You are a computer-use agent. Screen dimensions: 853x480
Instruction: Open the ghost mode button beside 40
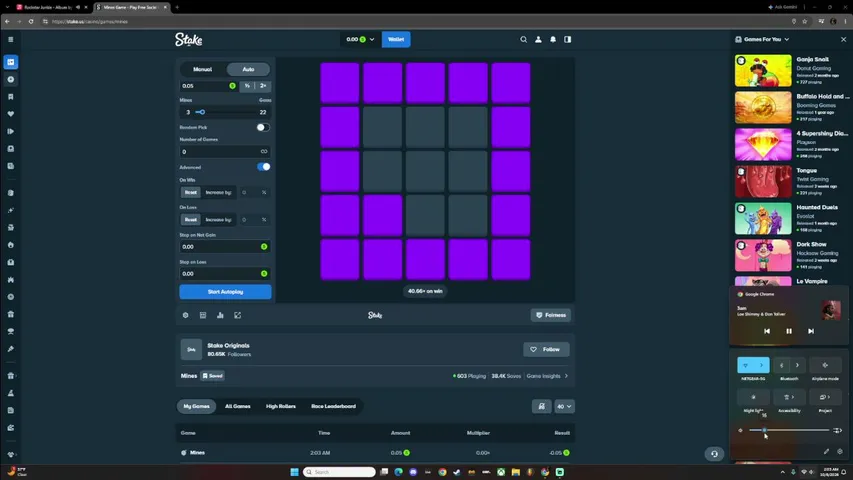coord(541,407)
